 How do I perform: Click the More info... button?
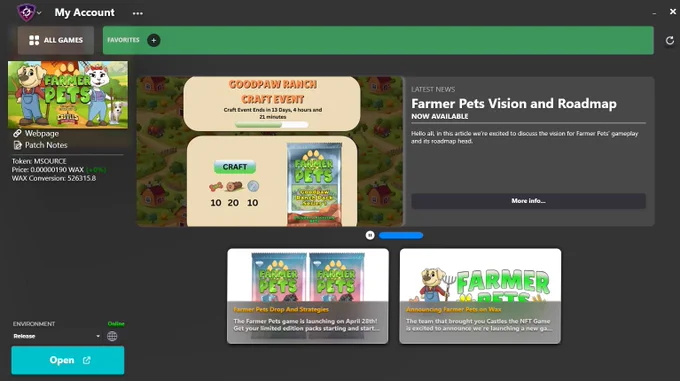(x=528, y=201)
